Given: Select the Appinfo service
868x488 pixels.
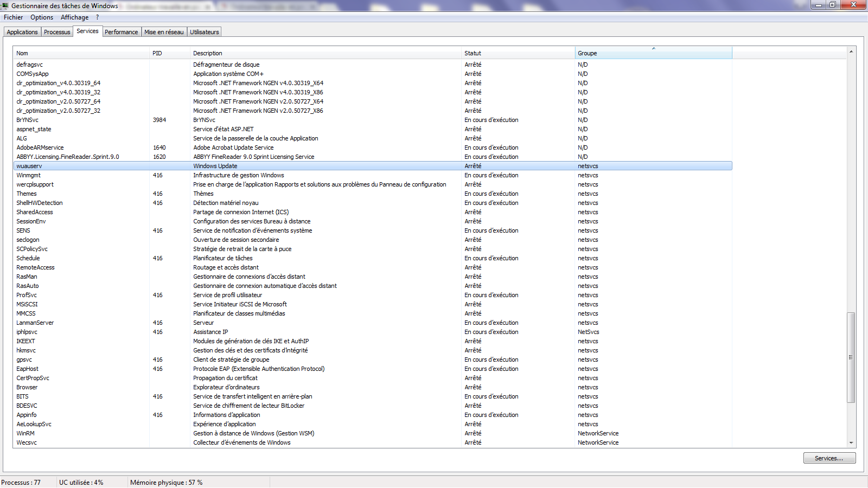Looking at the screenshot, I should point(373,415).
